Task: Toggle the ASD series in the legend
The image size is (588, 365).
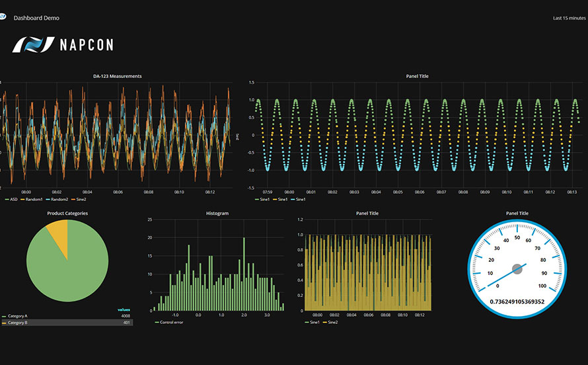Action: pos(11,199)
